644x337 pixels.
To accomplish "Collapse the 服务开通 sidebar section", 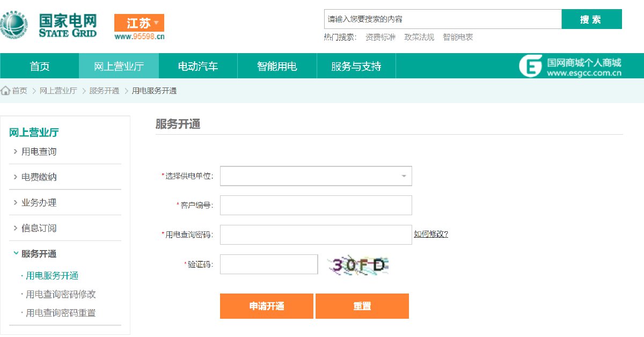I will pos(39,254).
